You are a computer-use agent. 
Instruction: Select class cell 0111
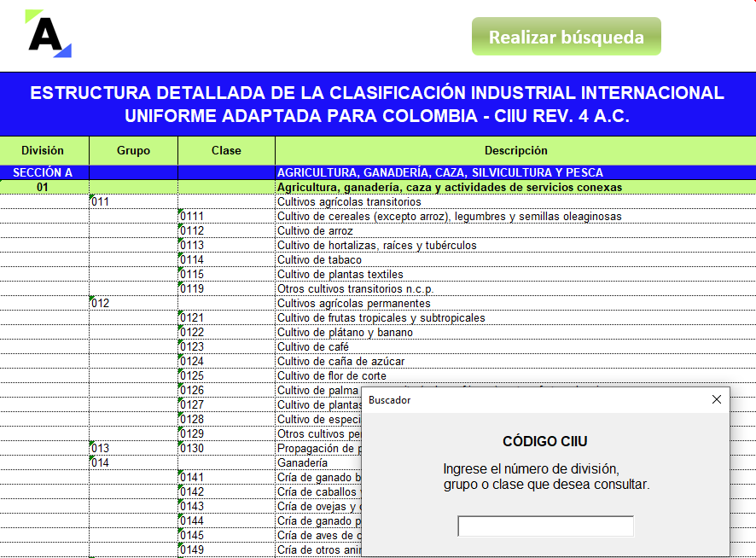click(227, 216)
